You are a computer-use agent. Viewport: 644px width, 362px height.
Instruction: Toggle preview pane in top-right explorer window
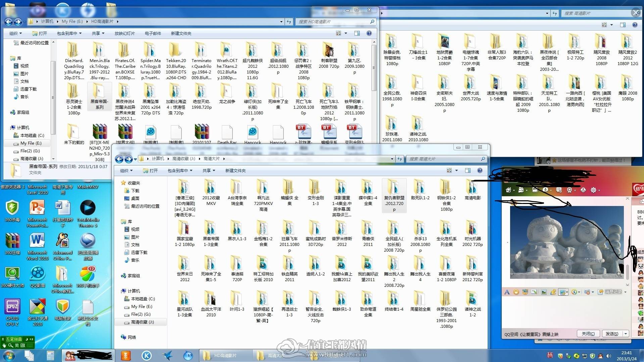623,25
